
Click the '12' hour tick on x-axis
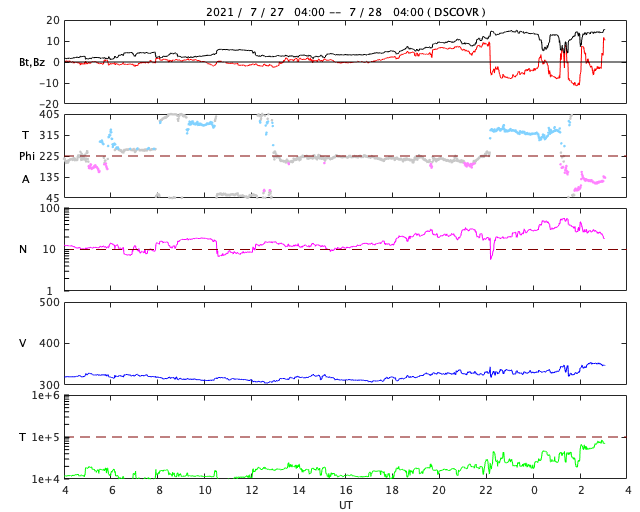[x=252, y=490]
